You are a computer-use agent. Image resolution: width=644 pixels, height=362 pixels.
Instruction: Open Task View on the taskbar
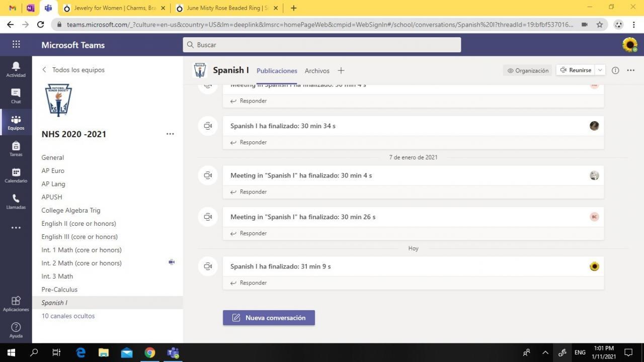pyautogui.click(x=56, y=352)
